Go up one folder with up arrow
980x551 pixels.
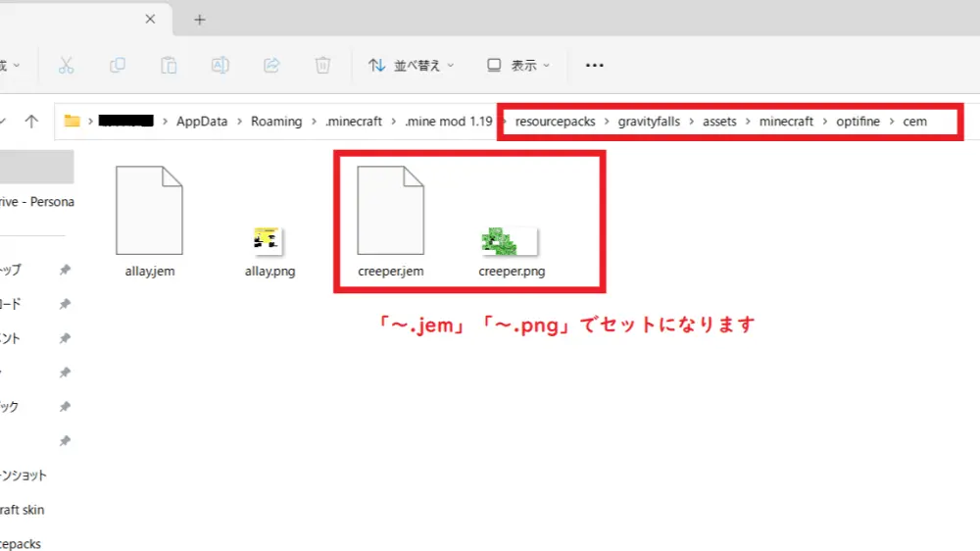coord(31,122)
